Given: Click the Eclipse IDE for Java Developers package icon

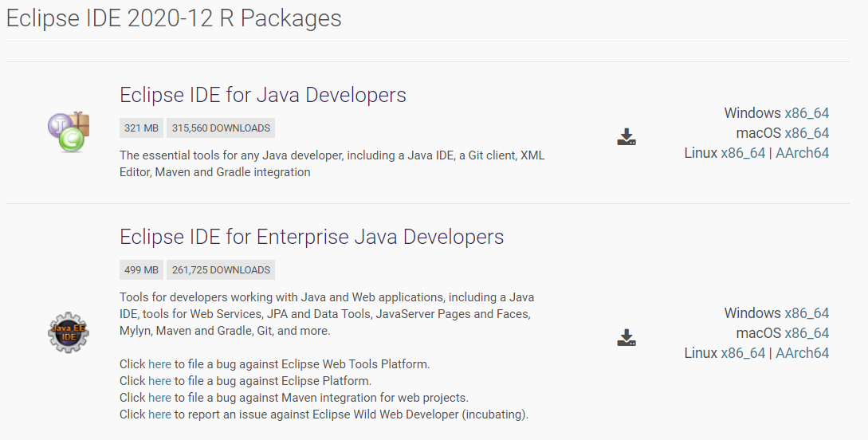Looking at the screenshot, I should click(69, 132).
